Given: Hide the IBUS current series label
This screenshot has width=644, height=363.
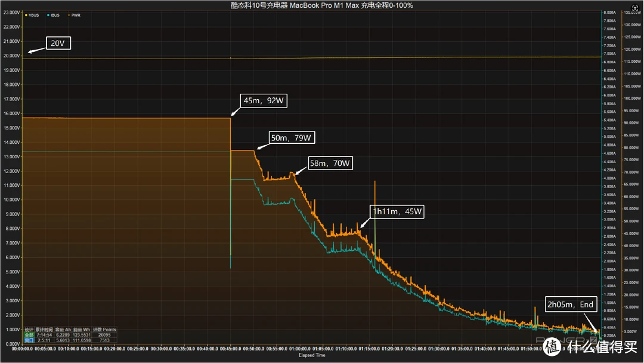Looking at the screenshot, I should (54, 15).
